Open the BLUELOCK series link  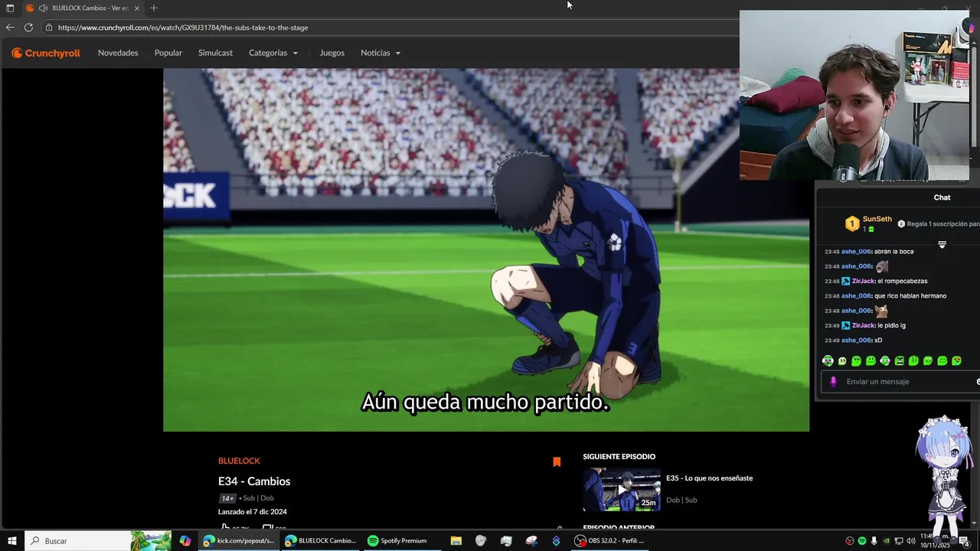click(239, 461)
